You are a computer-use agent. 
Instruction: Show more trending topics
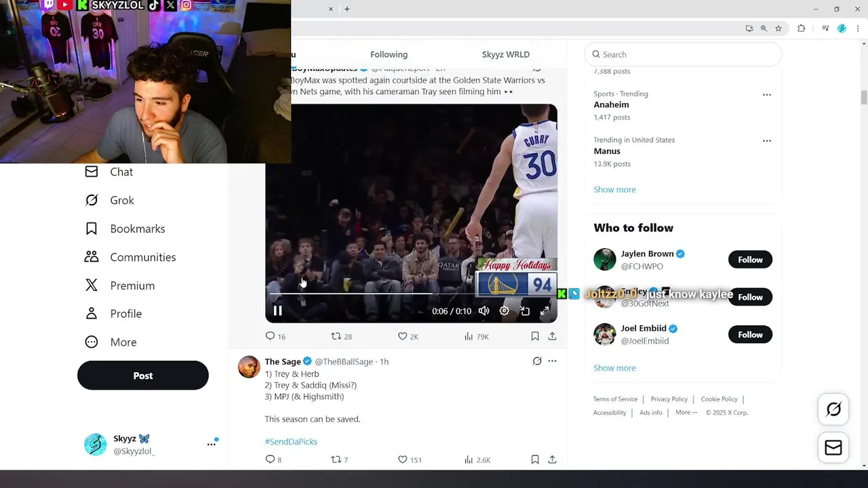click(614, 189)
